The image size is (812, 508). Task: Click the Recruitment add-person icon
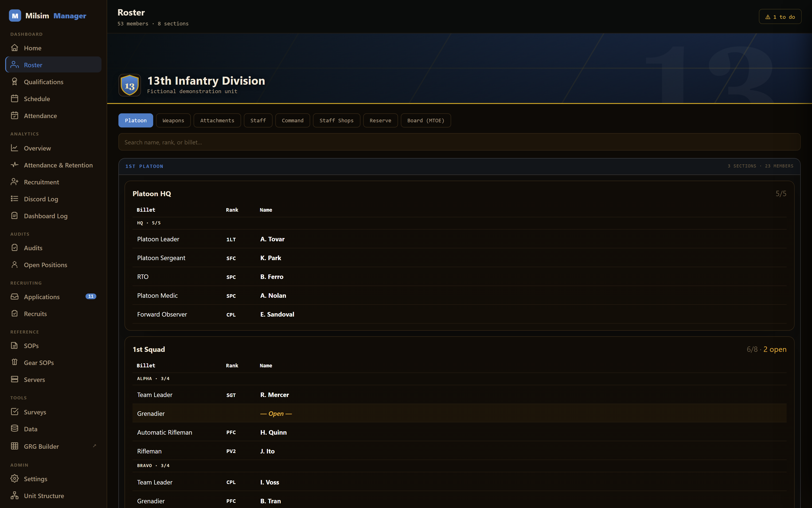pyautogui.click(x=14, y=182)
